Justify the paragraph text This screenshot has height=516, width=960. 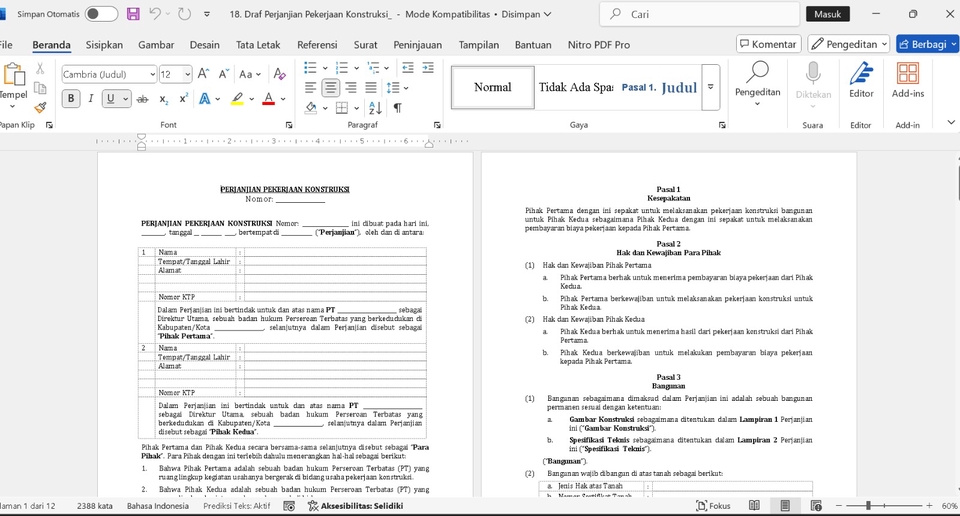(371, 88)
